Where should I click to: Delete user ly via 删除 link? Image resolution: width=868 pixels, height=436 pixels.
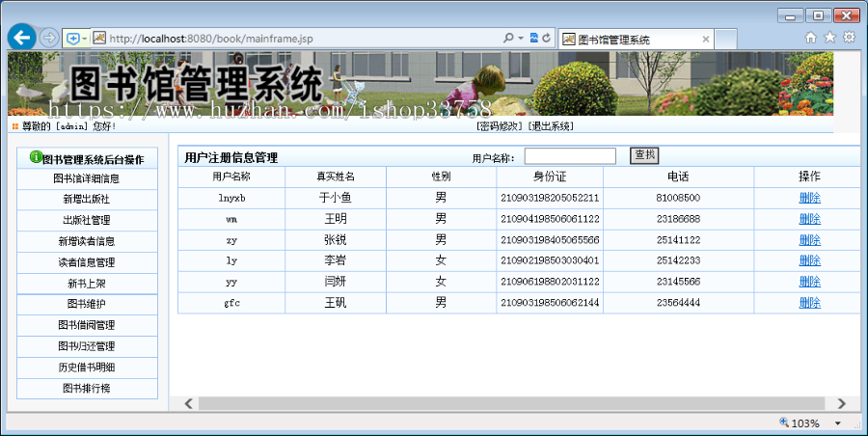point(809,260)
